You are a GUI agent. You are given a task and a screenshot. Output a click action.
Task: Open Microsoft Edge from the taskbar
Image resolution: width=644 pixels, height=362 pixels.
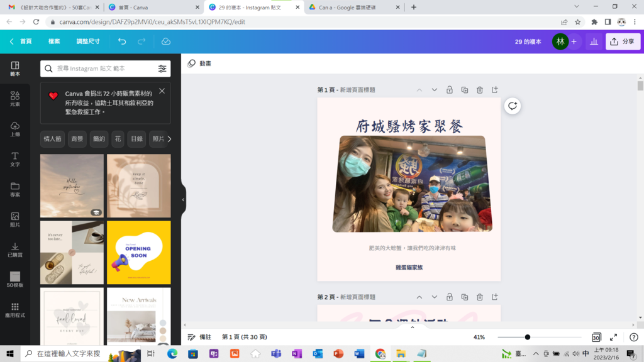(x=172, y=353)
